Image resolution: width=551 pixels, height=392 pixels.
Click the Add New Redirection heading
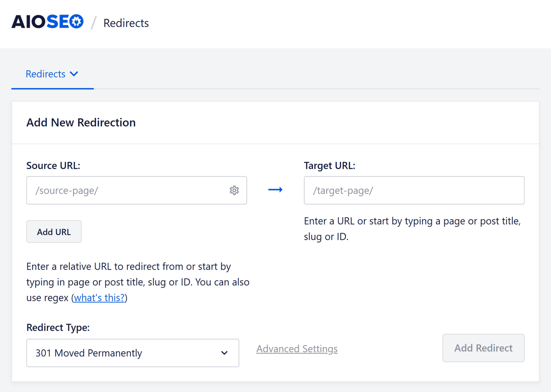click(x=81, y=123)
